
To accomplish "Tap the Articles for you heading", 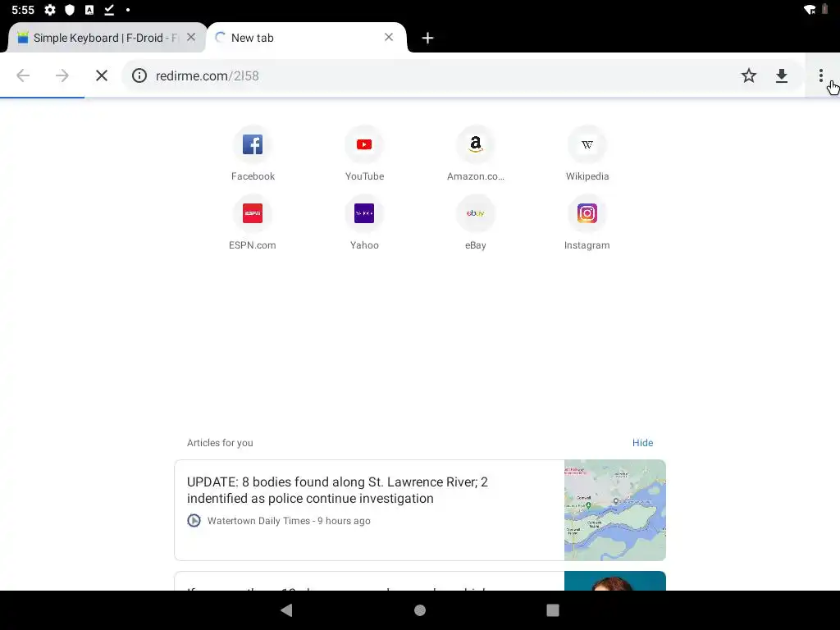I will pos(220,442).
